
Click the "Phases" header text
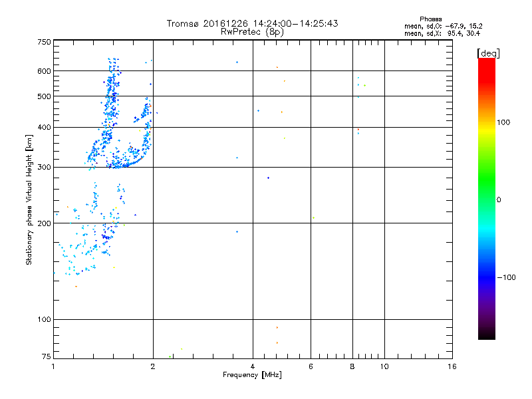(x=430, y=19)
